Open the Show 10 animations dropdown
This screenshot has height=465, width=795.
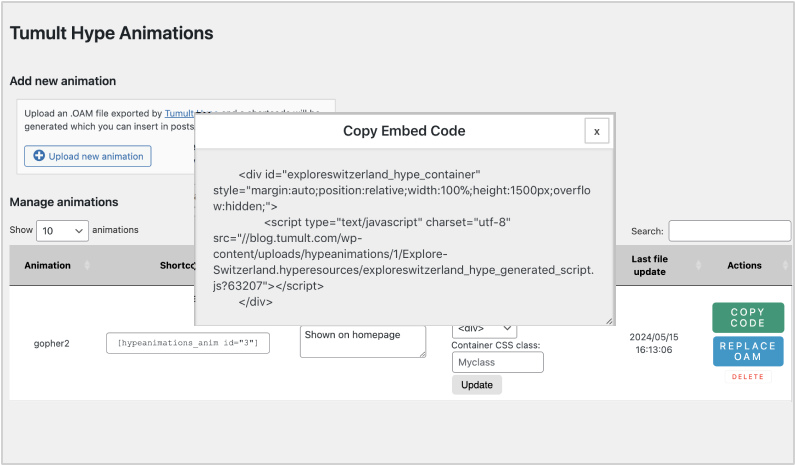click(62, 230)
